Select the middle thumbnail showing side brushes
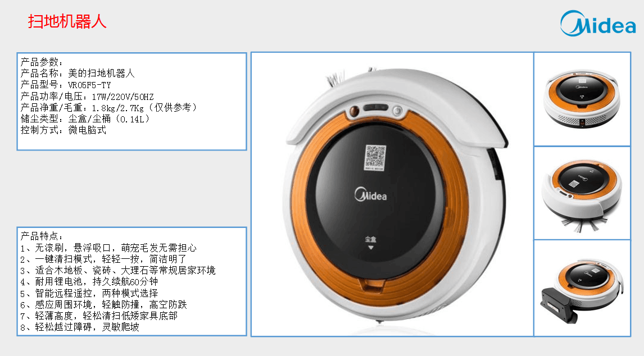 click(x=582, y=193)
